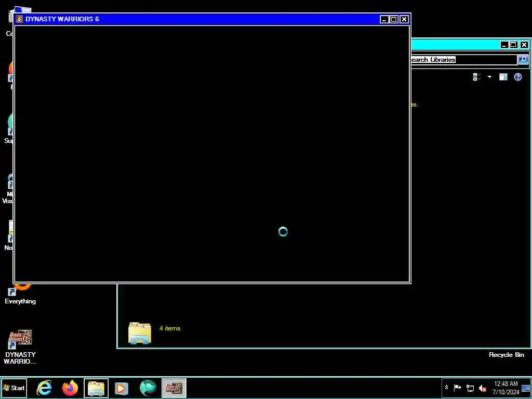Select the DYNASTY WARRIORS desktop shortcut

20,347
